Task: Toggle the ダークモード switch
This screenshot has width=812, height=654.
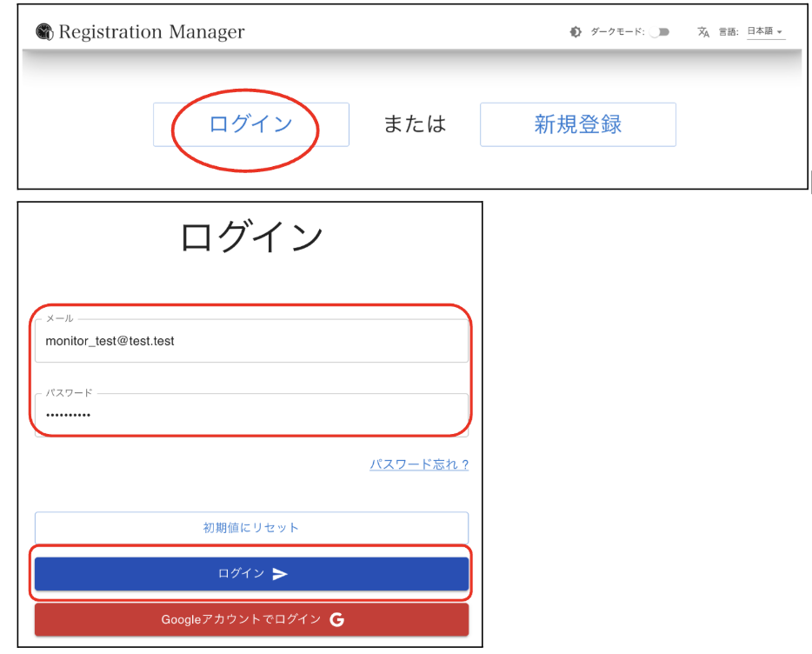Action: (660, 32)
